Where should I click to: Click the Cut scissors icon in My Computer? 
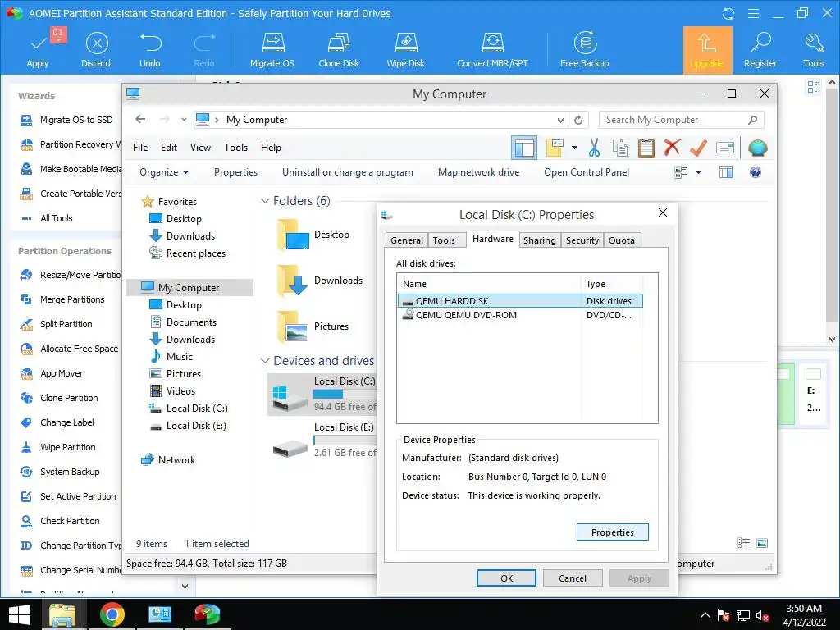tap(594, 148)
